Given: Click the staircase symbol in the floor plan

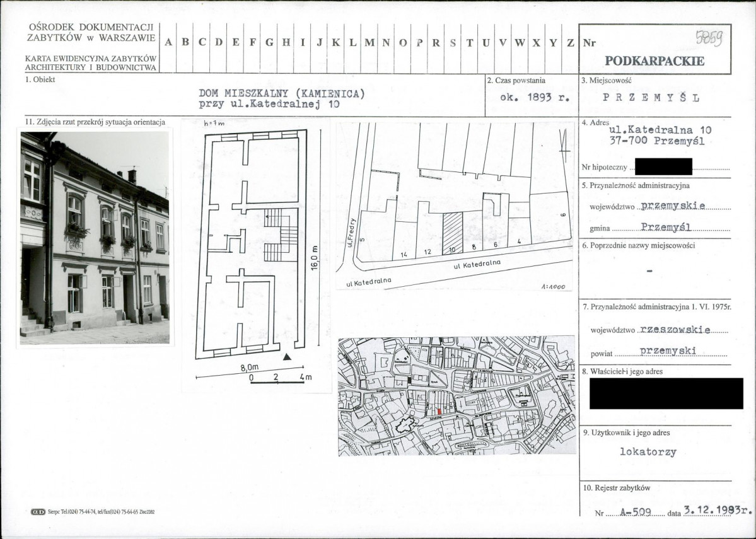Looking at the screenshot, I should 282,235.
